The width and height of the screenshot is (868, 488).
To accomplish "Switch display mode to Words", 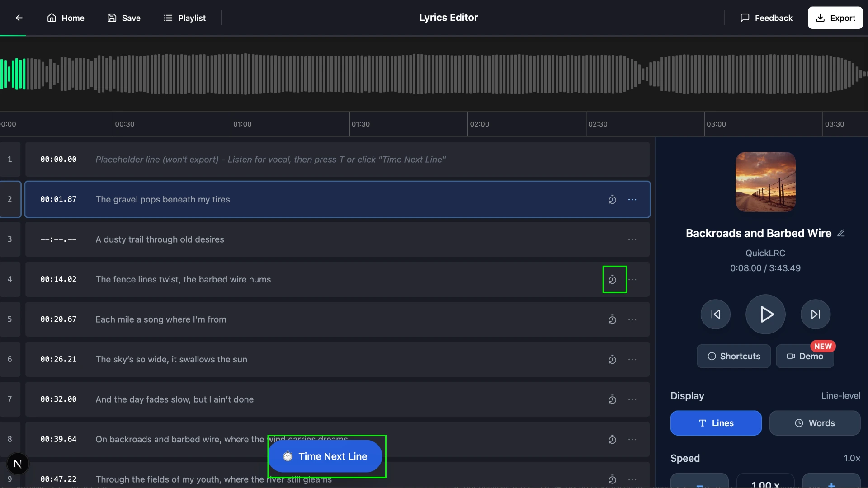I will (815, 423).
